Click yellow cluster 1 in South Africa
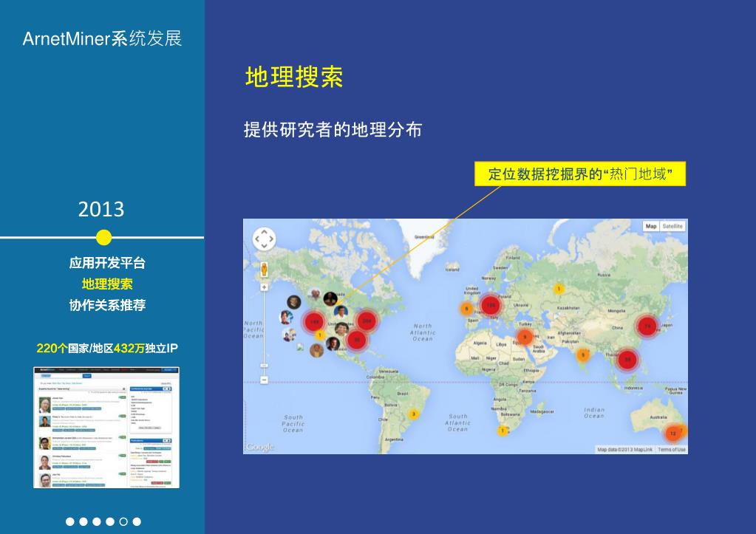 503,431
